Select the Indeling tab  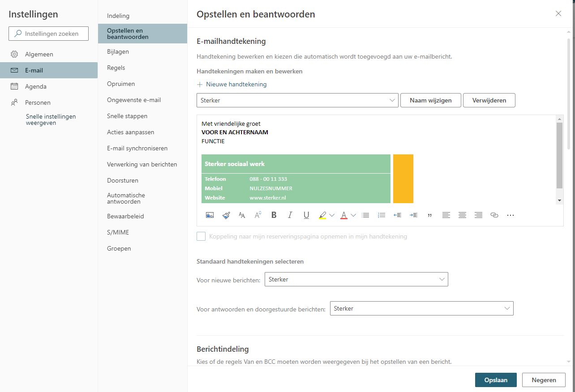click(142, 16)
